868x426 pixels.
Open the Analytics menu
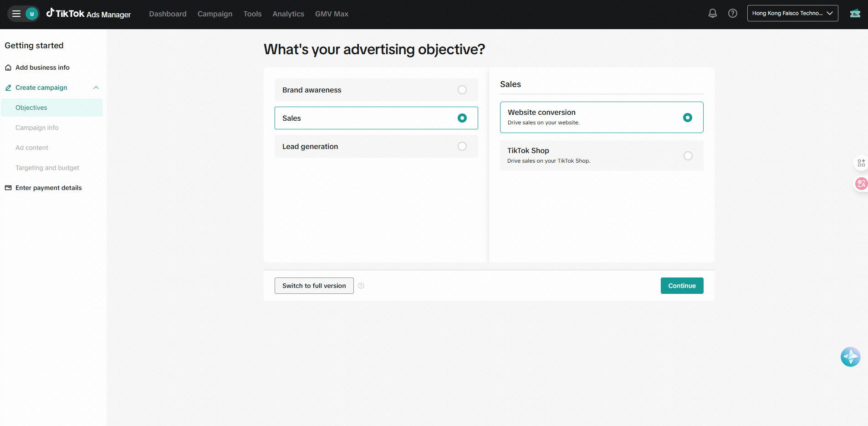[x=288, y=14]
